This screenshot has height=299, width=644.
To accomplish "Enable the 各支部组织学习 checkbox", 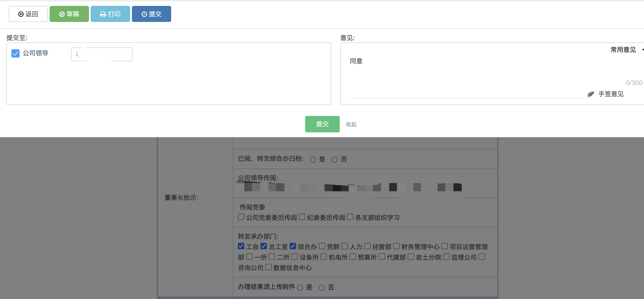I will pos(350,217).
